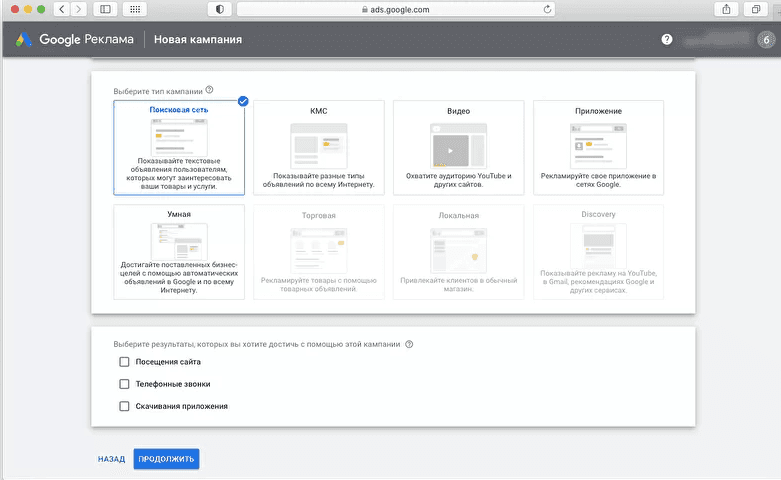Tick the 'Телефонные звонки' checkbox
This screenshot has height=480, width=781.
click(125, 384)
